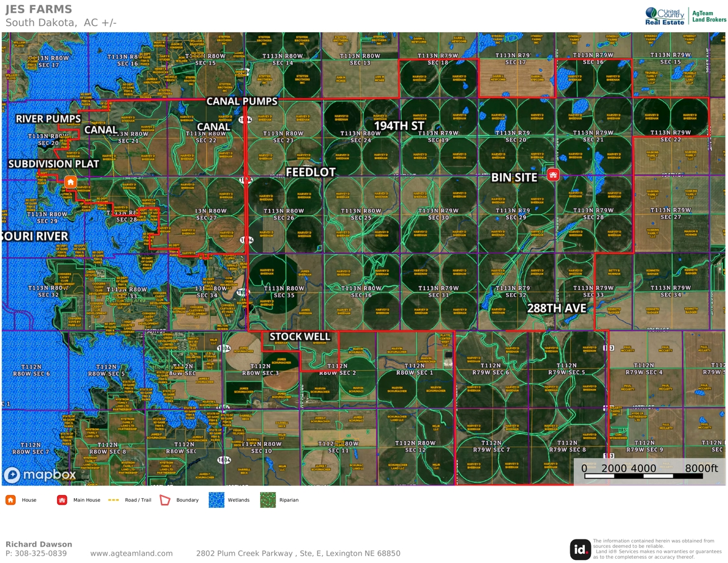The height and width of the screenshot is (563, 728).
Task: Click the JES FARMS title heading
Action: click(39, 10)
